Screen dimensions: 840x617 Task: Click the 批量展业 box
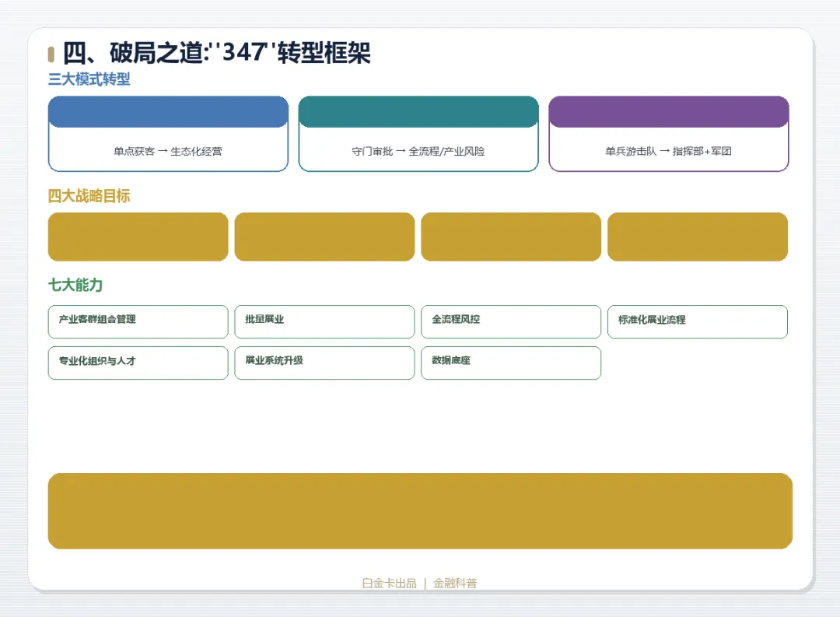[324, 321]
